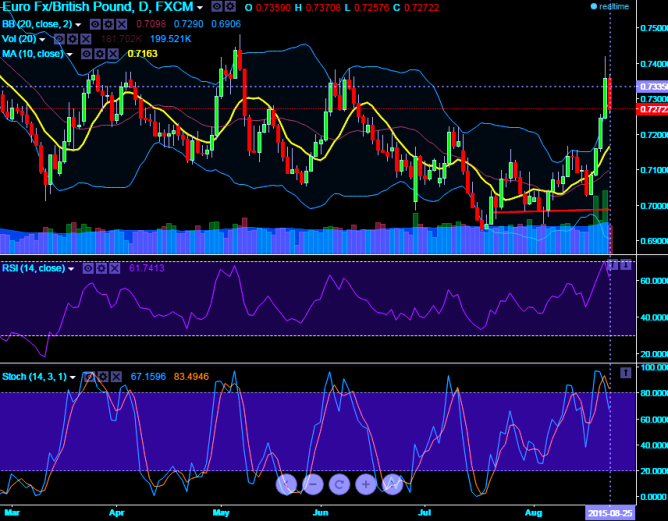Toggle Vol (20) visibility eye
This screenshot has height=521, width=668.
59,39
